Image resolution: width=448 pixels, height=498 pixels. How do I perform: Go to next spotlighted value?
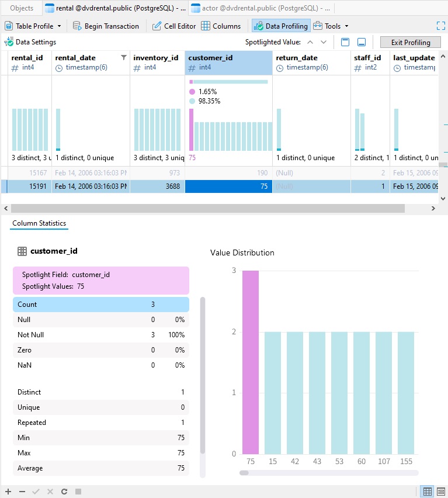(324, 42)
